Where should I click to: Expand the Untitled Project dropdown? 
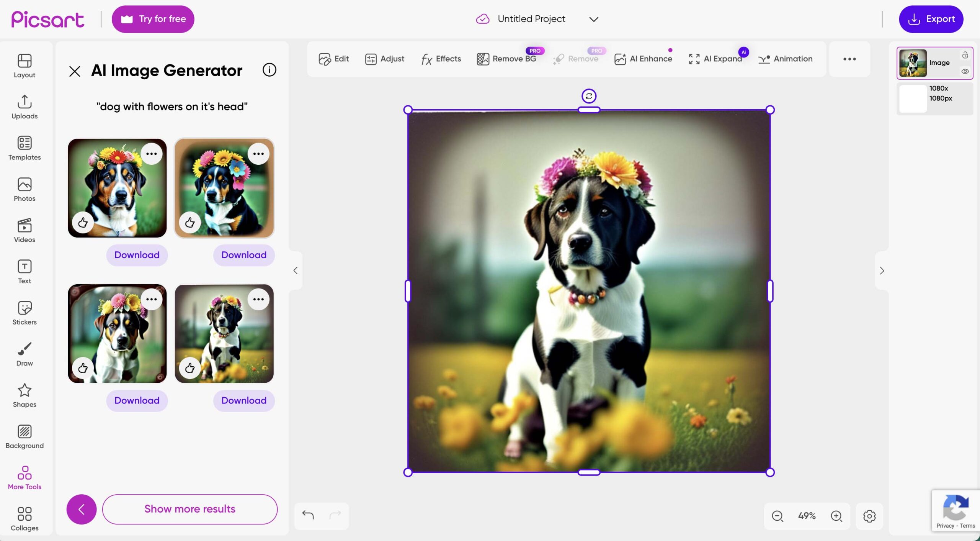tap(593, 19)
